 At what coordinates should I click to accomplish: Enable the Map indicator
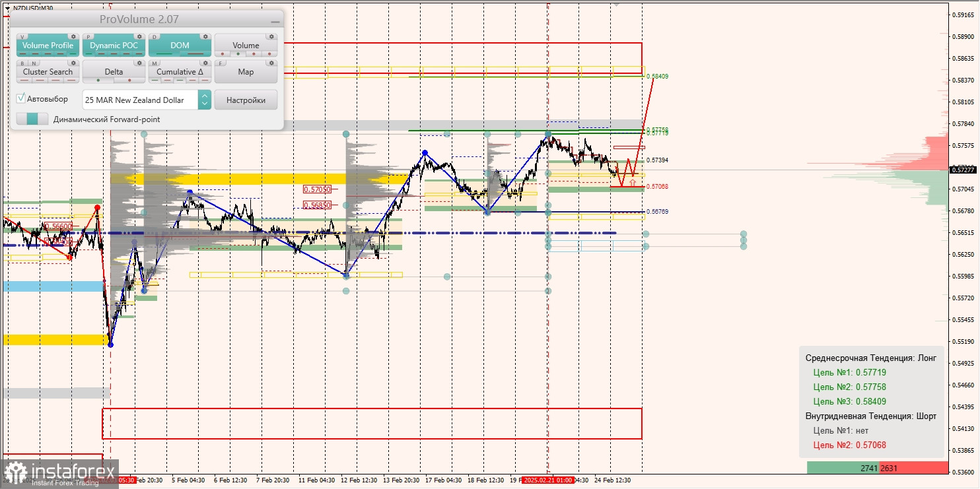point(246,72)
